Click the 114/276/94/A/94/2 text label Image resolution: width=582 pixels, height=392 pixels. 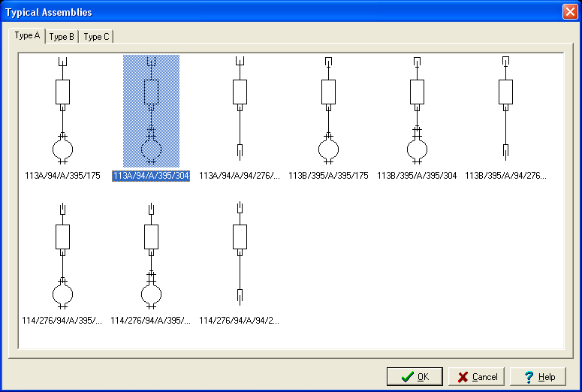240,321
